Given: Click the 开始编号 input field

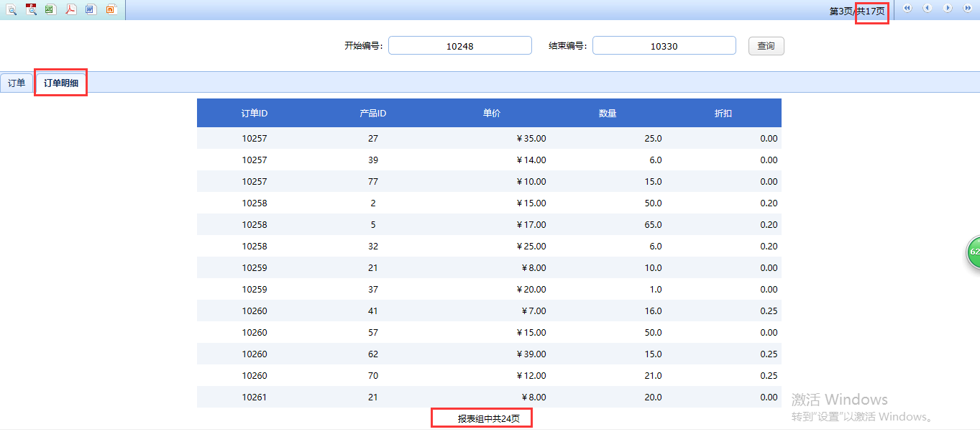Looking at the screenshot, I should (459, 46).
